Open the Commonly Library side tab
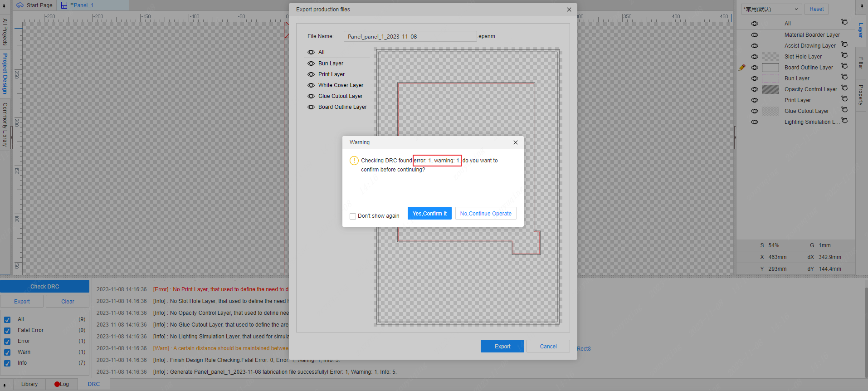This screenshot has width=868, height=391. pos(5,124)
